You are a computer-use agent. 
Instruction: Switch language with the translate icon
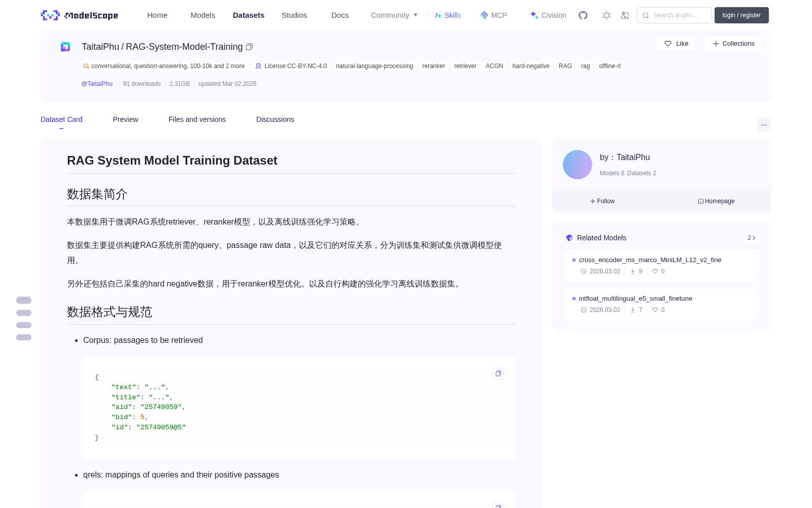[625, 15]
